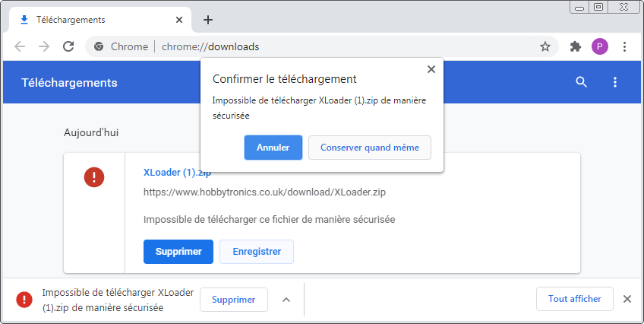Click Supprimer in the download card
The image size is (644, 324).
[178, 252]
